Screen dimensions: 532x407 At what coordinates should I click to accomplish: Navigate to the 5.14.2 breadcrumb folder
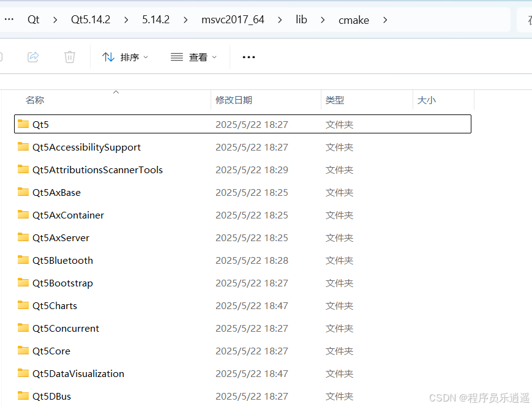point(155,20)
